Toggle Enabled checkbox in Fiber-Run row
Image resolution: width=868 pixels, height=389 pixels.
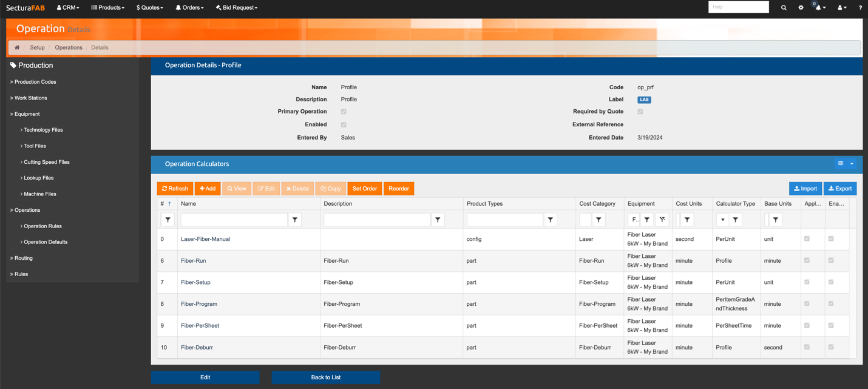[x=831, y=260]
